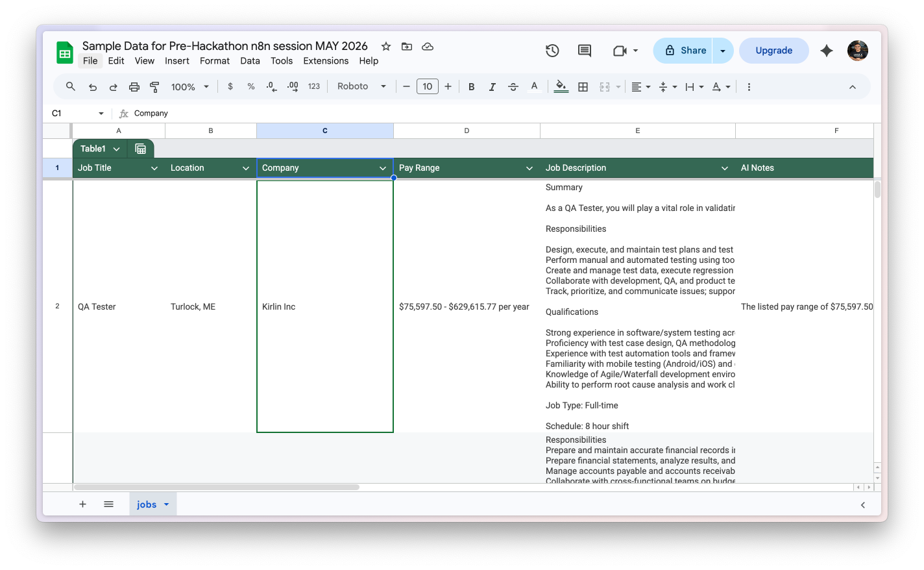Apply strikethrough formatting
Image resolution: width=924 pixels, height=570 pixels.
pos(513,86)
